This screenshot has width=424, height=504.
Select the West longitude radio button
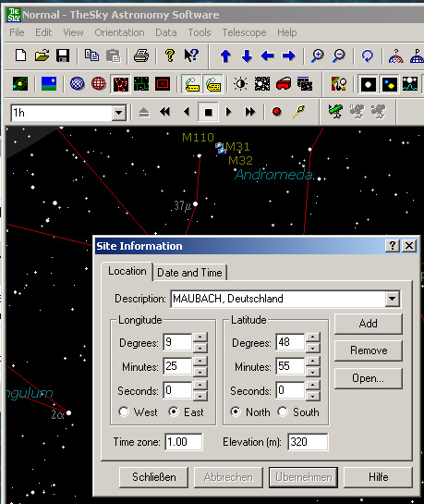123,412
